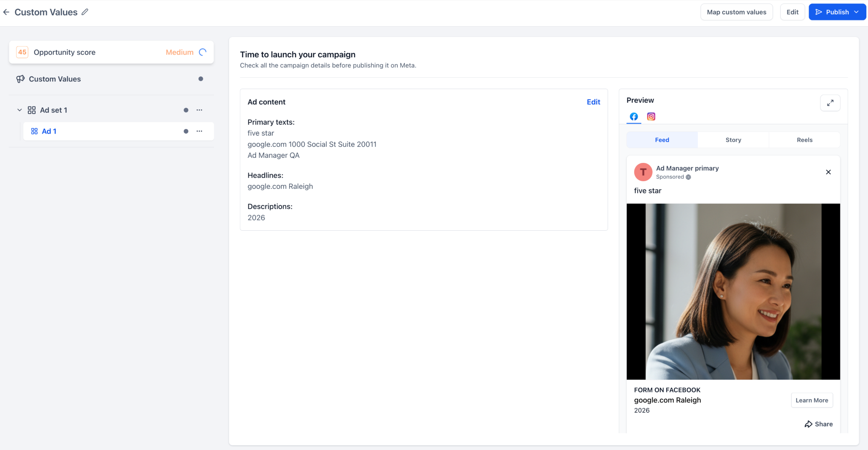The height and width of the screenshot is (450, 868).
Task: Click Learn More in the ad preview
Action: pos(812,400)
